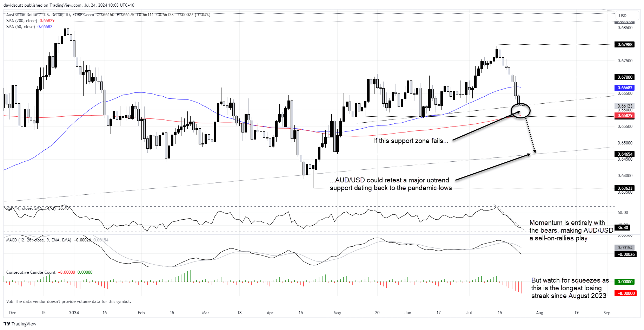This screenshot has width=644, height=330.
Task: Click the 'Momentum is entirely with the bears' note
Action: [x=571, y=231]
